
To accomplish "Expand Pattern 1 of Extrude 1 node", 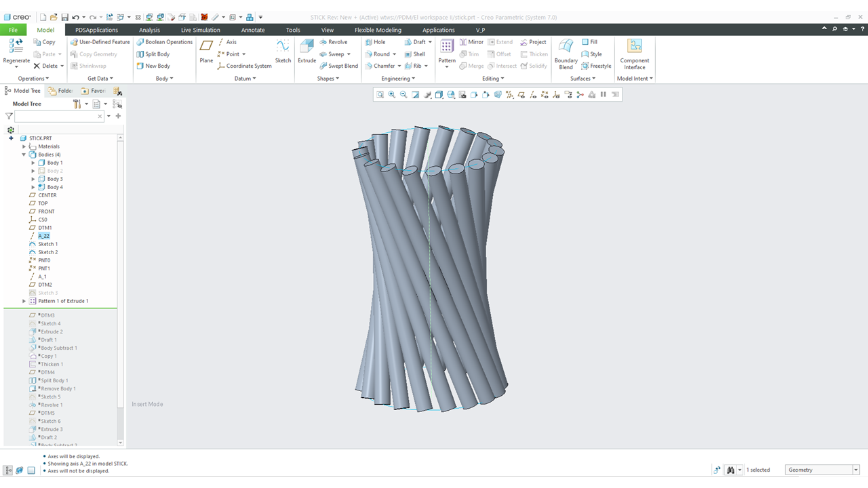I will point(24,301).
